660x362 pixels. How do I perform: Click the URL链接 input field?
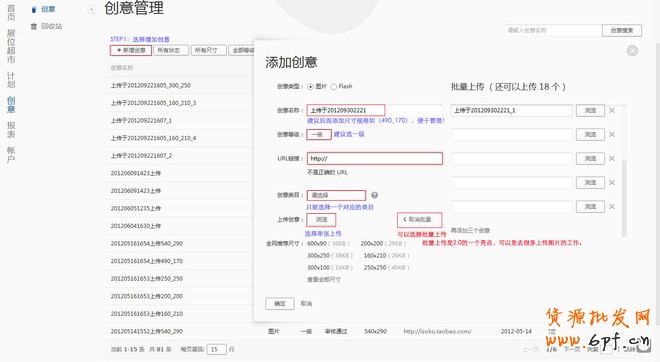click(375, 159)
